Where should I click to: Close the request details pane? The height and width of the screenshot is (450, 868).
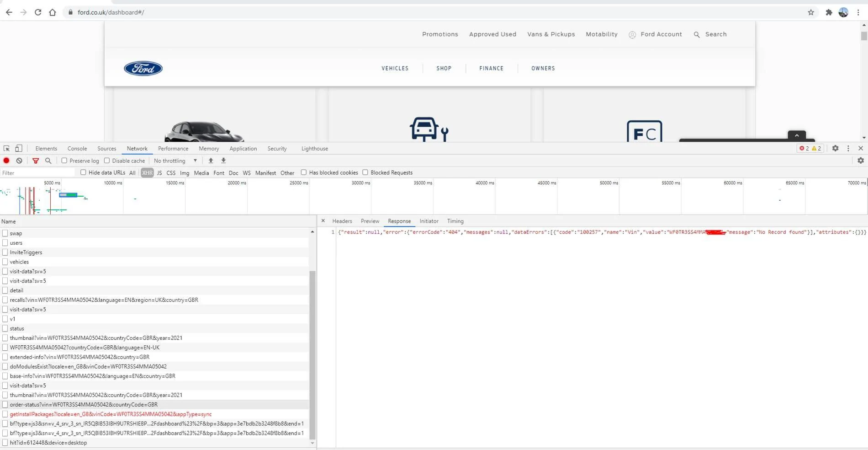323,221
